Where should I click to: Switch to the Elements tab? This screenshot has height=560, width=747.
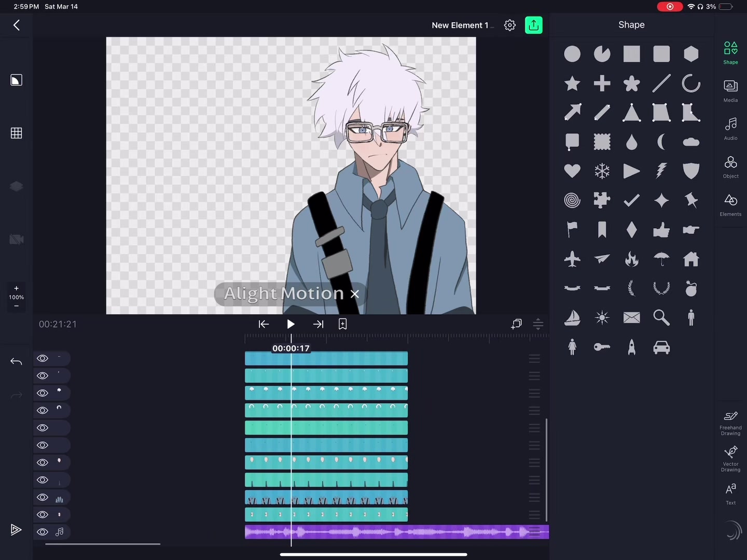(x=730, y=205)
